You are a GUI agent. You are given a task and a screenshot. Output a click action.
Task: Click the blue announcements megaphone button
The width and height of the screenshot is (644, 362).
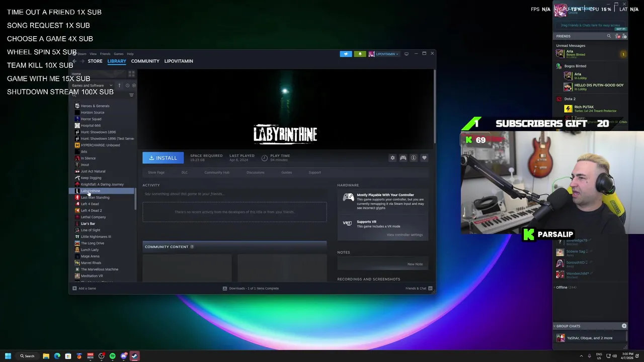click(346, 54)
